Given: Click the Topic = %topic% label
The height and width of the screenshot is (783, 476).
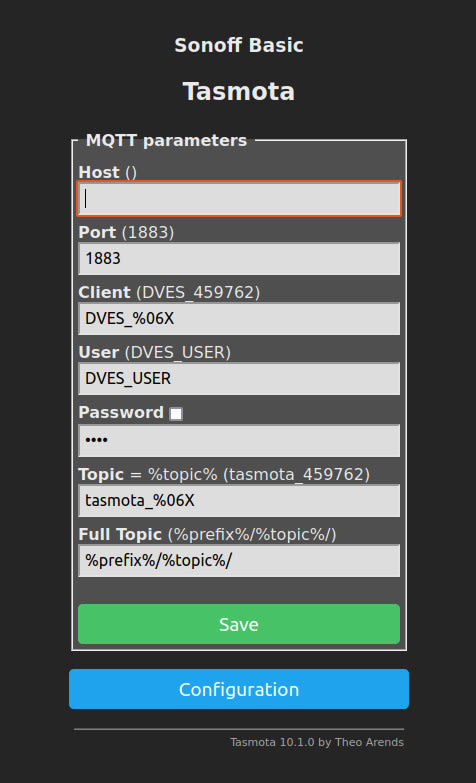Looking at the screenshot, I should (x=224, y=474).
